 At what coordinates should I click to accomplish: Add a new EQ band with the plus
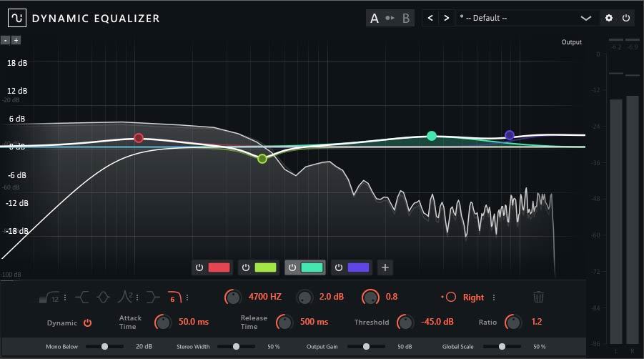pos(385,267)
